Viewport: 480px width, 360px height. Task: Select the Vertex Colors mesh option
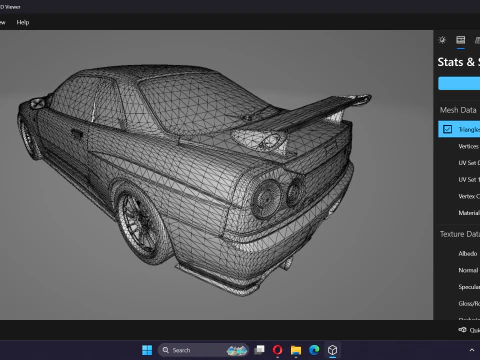pos(469,196)
